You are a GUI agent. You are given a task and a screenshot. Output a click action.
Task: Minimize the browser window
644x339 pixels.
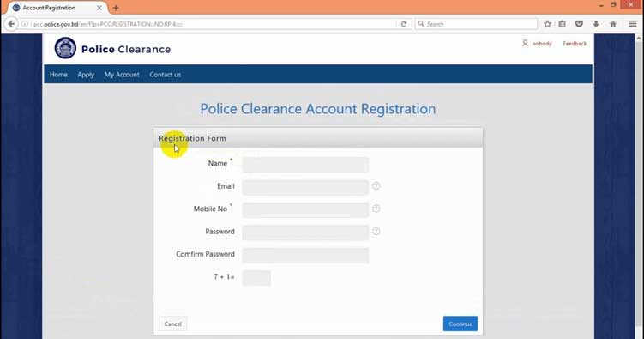[601, 5]
